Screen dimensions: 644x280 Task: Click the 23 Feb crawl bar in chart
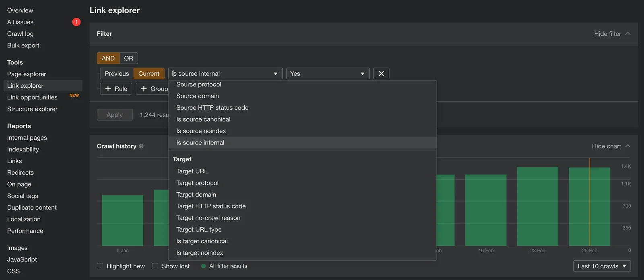538,206
